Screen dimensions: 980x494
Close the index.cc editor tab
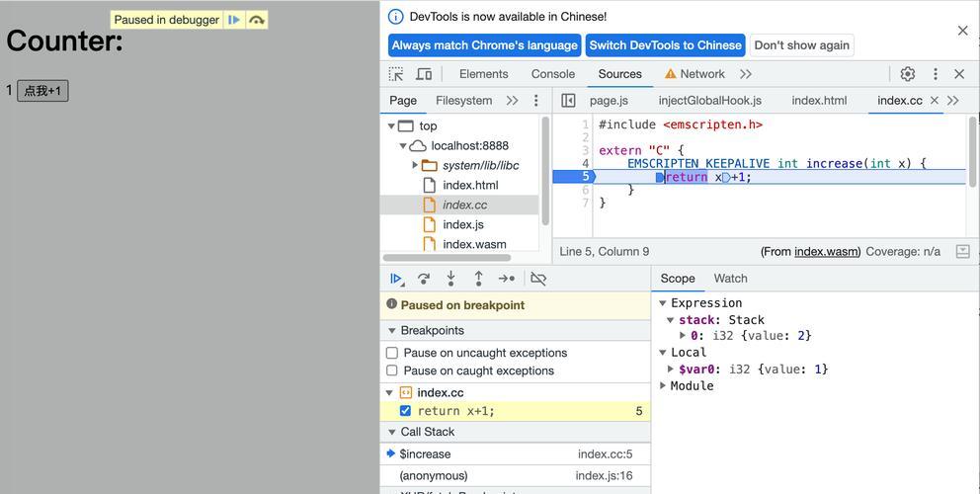[934, 101]
